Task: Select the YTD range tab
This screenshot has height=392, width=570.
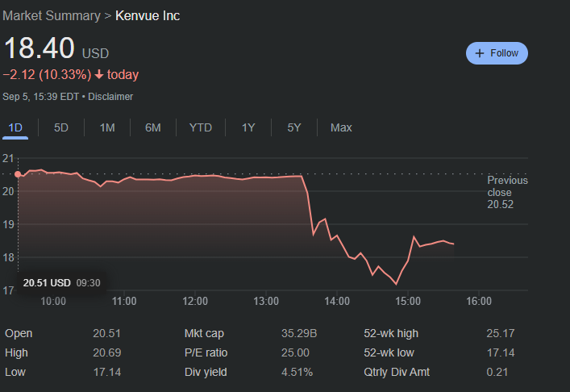Action: click(201, 127)
